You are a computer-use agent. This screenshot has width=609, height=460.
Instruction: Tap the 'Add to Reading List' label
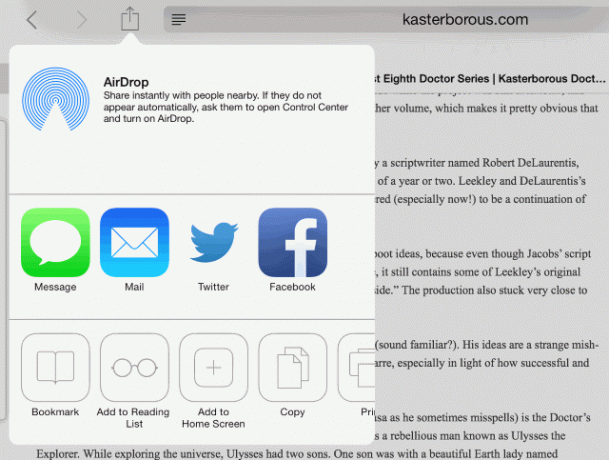pos(133,418)
